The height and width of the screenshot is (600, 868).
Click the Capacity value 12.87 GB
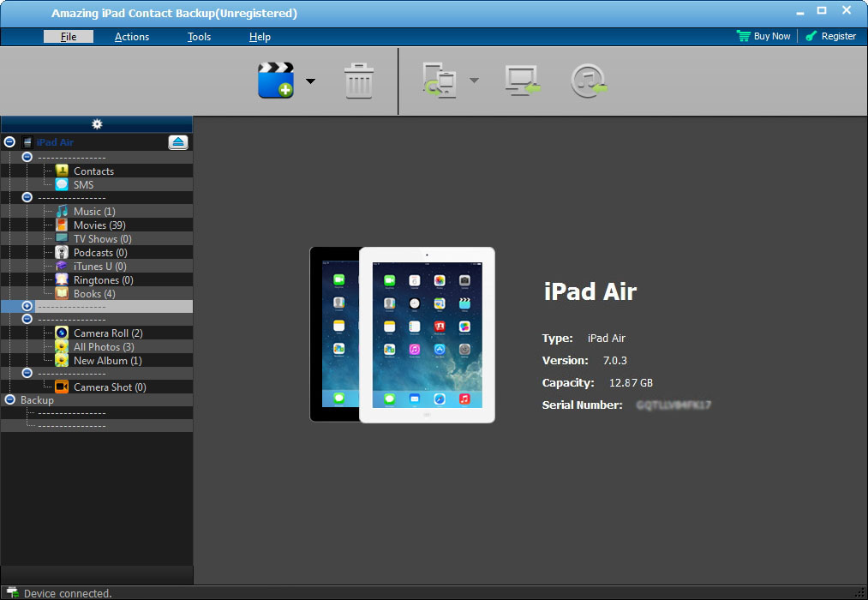[x=631, y=382]
